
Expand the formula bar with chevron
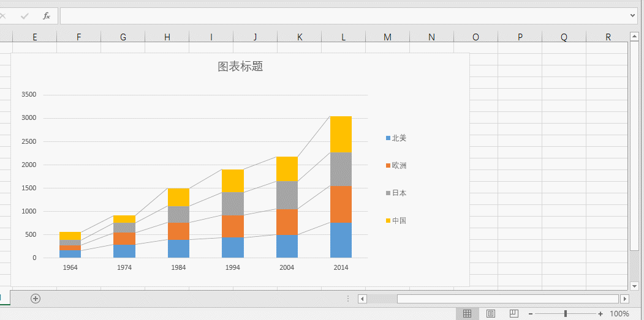tap(633, 15)
